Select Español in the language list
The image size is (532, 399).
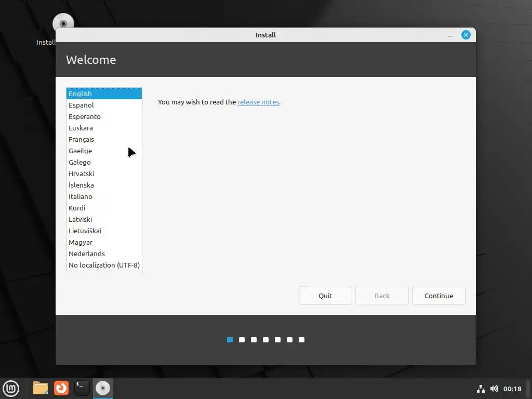click(104, 105)
